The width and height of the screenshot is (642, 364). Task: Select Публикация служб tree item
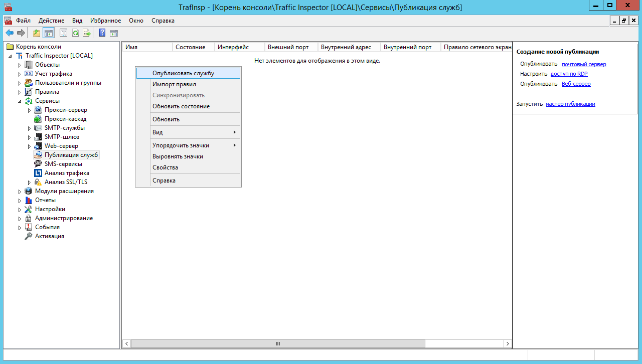pos(67,155)
